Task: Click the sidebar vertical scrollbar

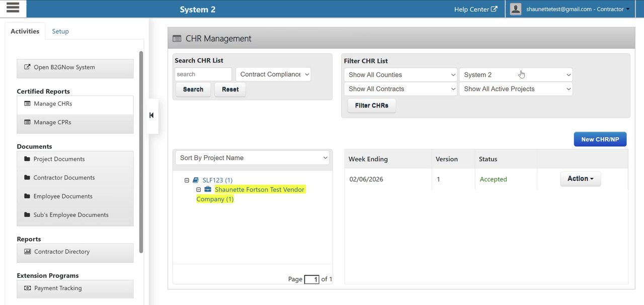Action: (141, 151)
